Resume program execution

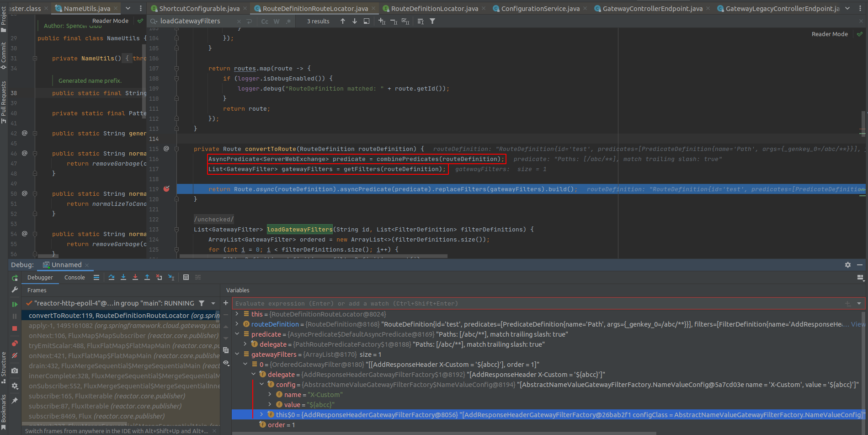(15, 304)
